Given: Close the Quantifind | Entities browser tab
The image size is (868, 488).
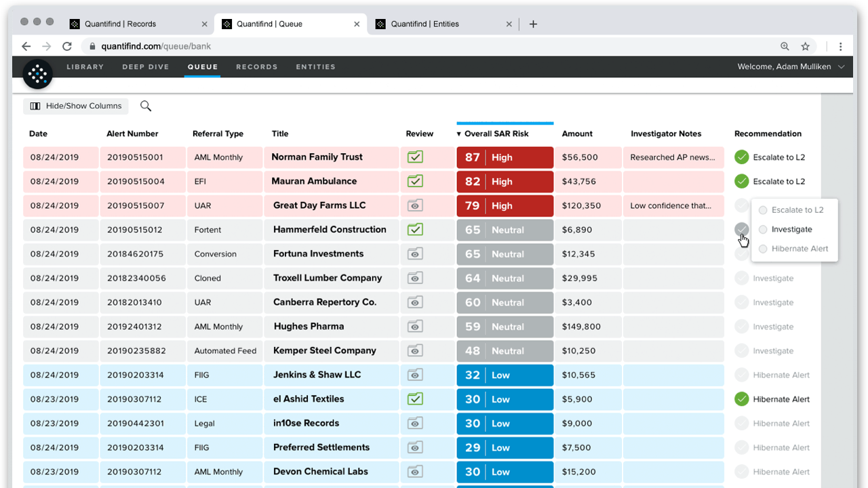Looking at the screenshot, I should click(x=509, y=24).
